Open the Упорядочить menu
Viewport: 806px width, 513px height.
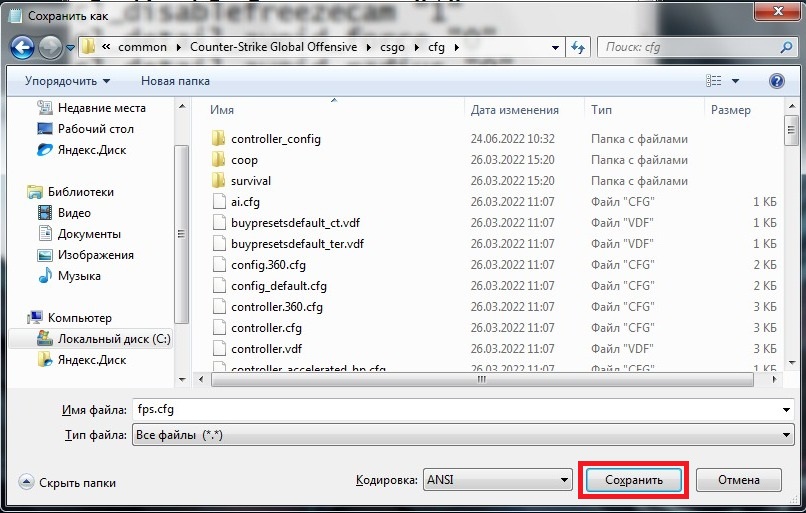click(67, 81)
